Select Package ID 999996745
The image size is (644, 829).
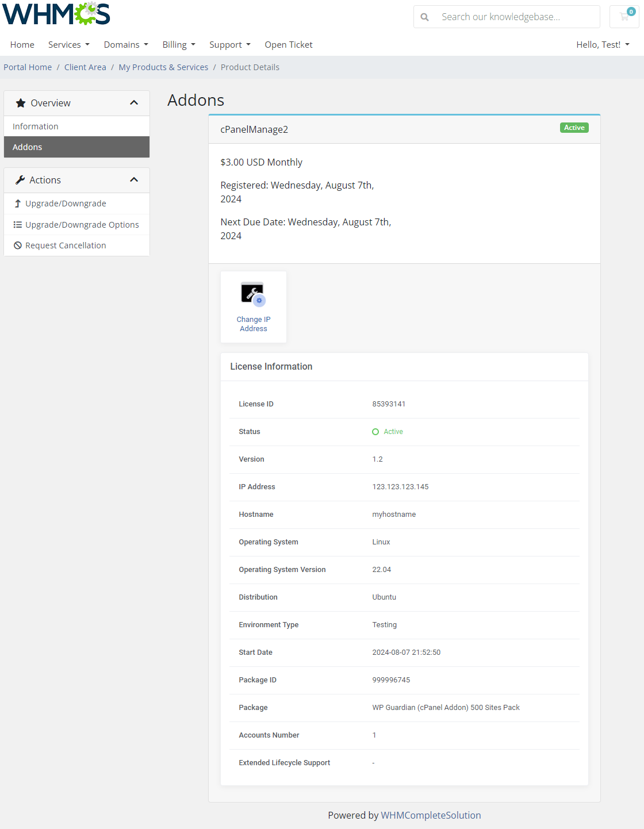click(391, 680)
